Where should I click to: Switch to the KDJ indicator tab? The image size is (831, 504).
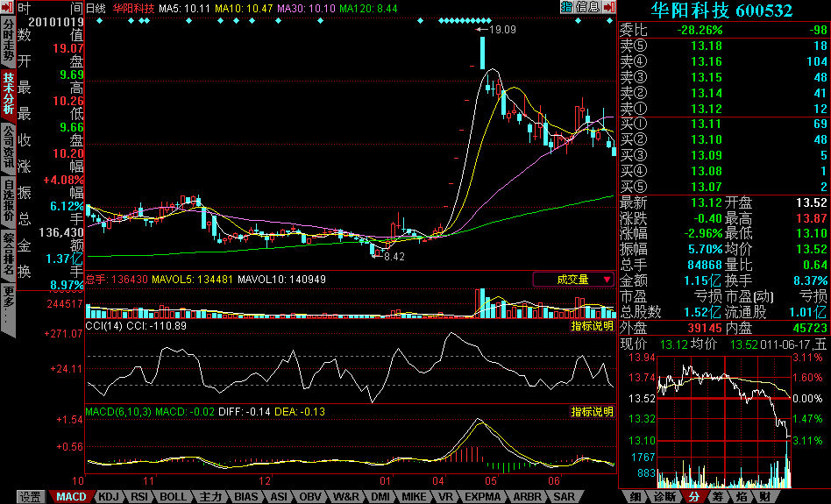tap(108, 497)
